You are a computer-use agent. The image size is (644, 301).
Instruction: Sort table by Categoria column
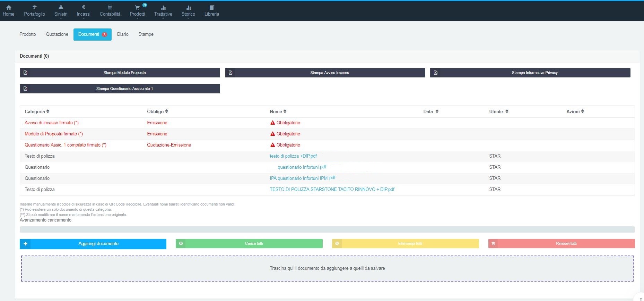37,111
